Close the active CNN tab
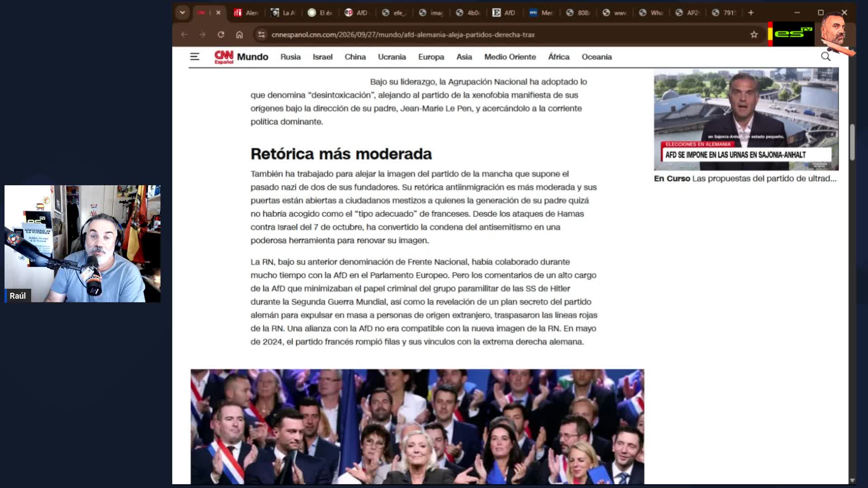868x488 pixels. click(x=218, y=13)
